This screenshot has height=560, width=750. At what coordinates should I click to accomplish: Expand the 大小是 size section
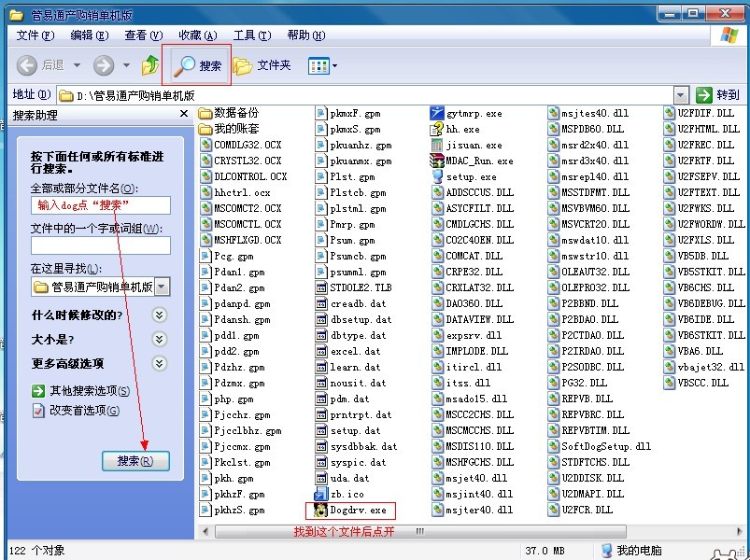click(160, 339)
